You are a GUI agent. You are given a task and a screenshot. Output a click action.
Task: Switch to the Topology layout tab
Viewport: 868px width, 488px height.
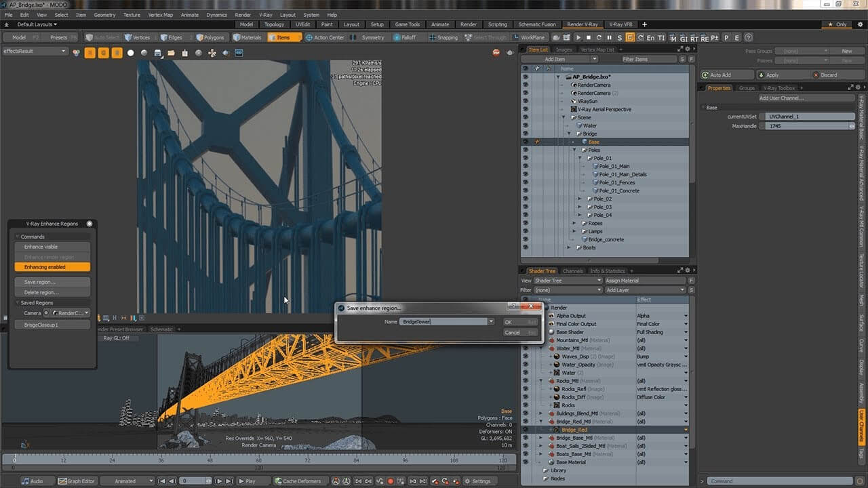click(x=274, y=24)
